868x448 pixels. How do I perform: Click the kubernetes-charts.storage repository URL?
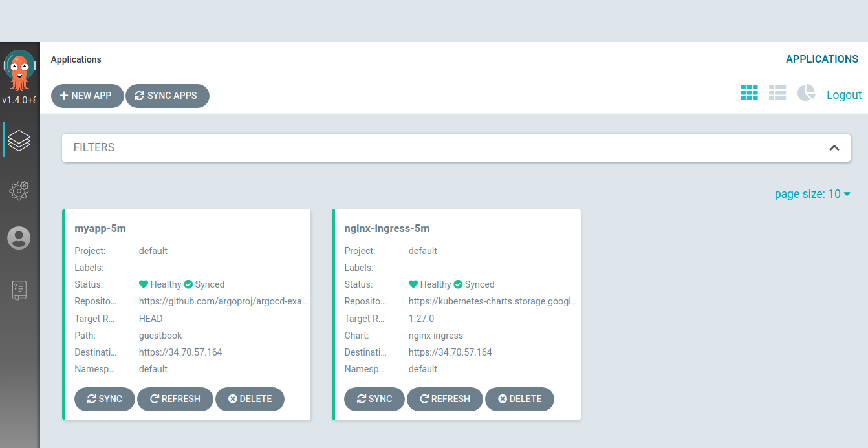[x=493, y=301]
